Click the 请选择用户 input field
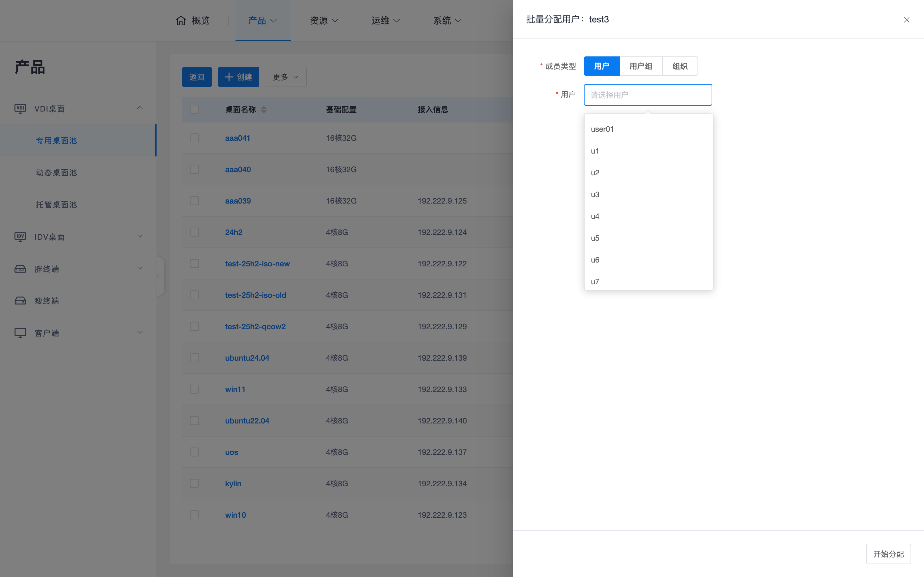This screenshot has height=577, width=924. (647, 95)
